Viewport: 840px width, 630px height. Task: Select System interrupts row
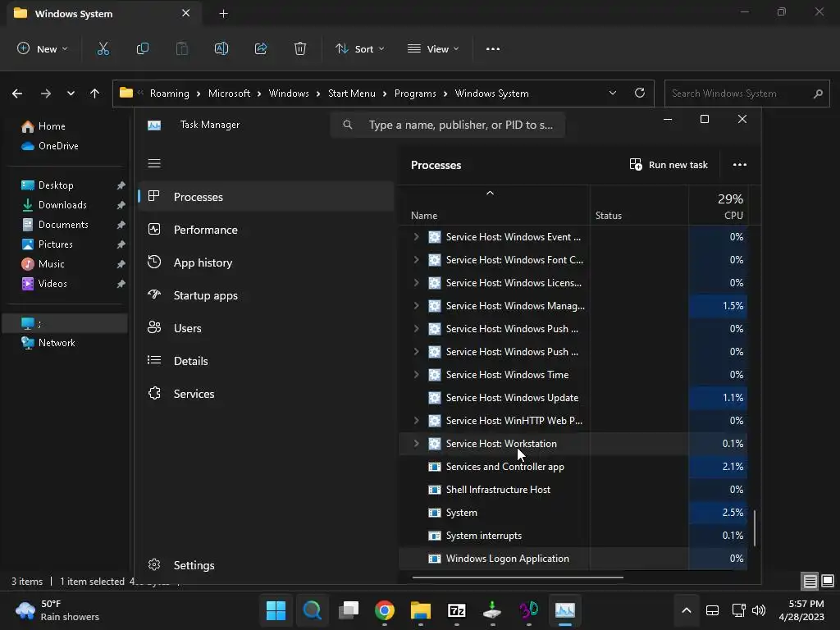(573, 536)
